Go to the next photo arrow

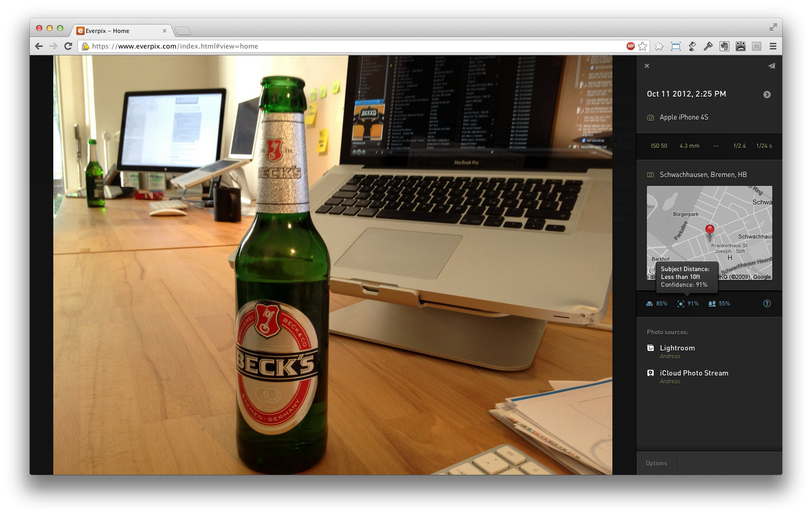[x=767, y=95]
